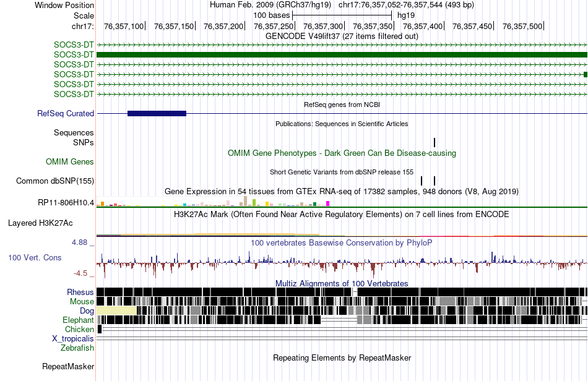Click the Layered H3K27Ac label
This screenshot has height=381, width=588.
[x=40, y=223]
